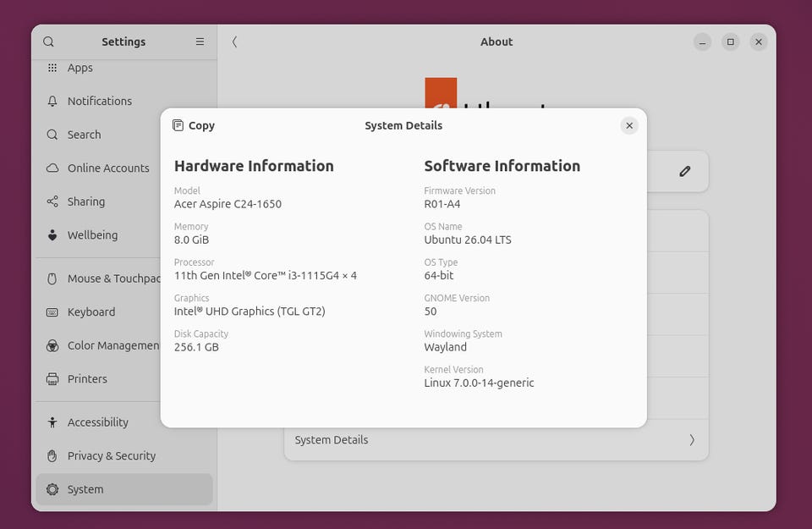Maximize the Settings window
Screen dimensions: 812x529
pyautogui.click(x=730, y=42)
